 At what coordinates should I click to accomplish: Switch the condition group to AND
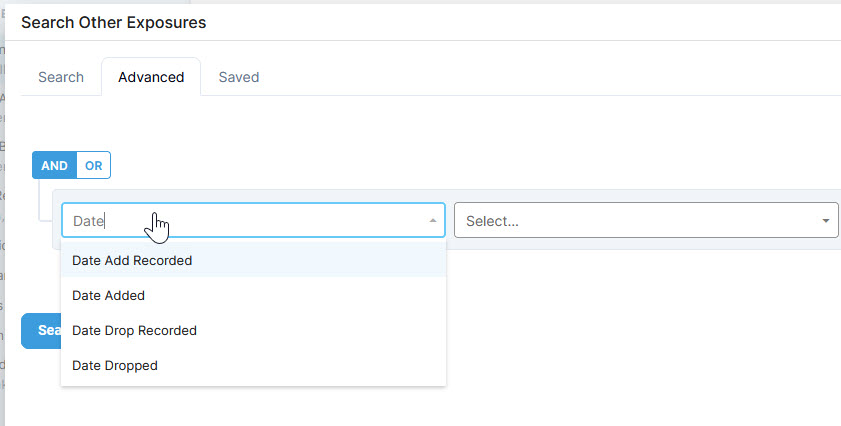(x=55, y=165)
